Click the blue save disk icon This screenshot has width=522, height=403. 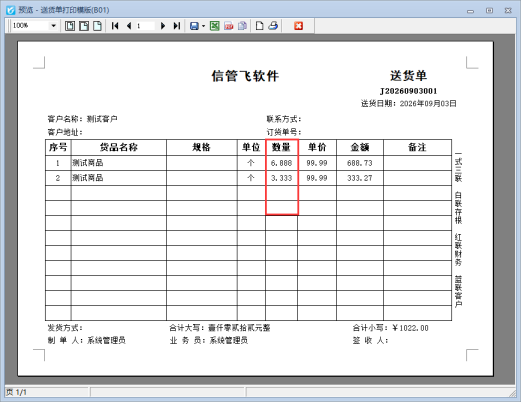coord(194,26)
